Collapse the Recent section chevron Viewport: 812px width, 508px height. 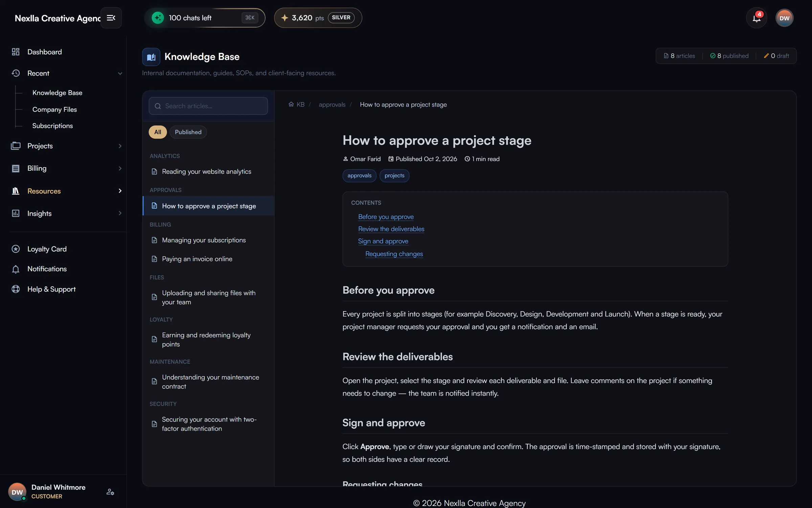tap(120, 73)
